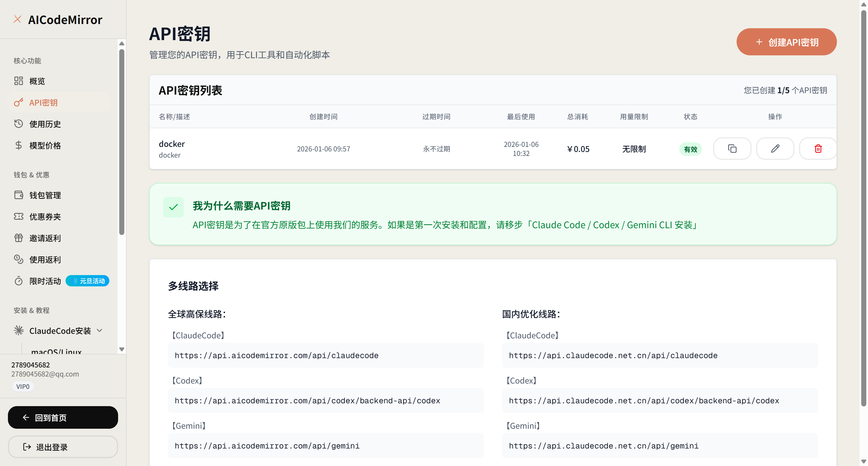Screen dimensions: 868x466
Task: Copy the docker API key
Action: click(x=732, y=149)
